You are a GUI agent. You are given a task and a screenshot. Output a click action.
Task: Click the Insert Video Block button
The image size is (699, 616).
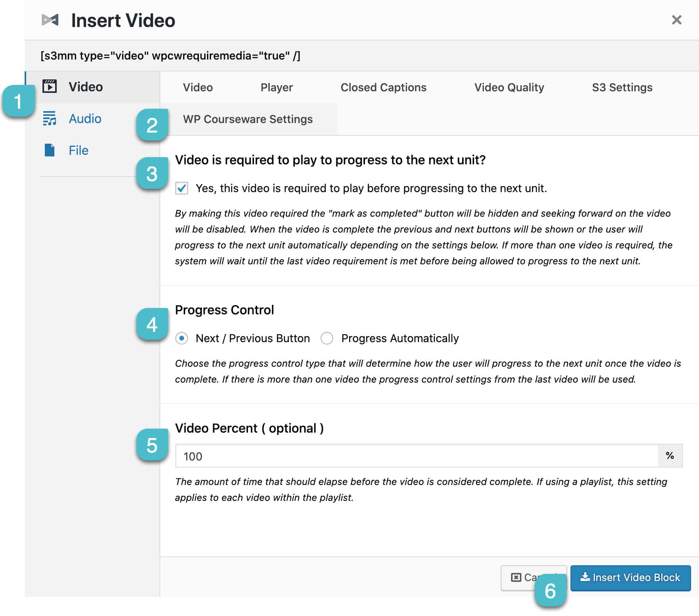[630, 577]
